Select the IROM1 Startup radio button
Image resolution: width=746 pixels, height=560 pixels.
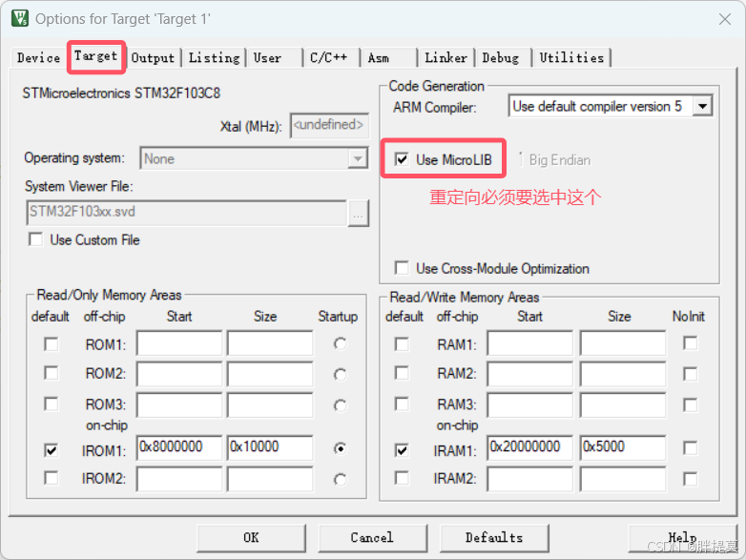pyautogui.click(x=340, y=448)
